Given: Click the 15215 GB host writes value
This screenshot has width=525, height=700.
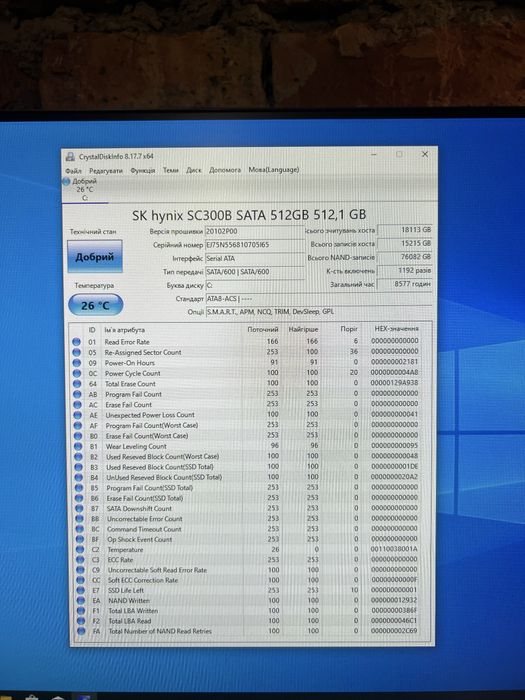Looking at the screenshot, I should click(405, 243).
